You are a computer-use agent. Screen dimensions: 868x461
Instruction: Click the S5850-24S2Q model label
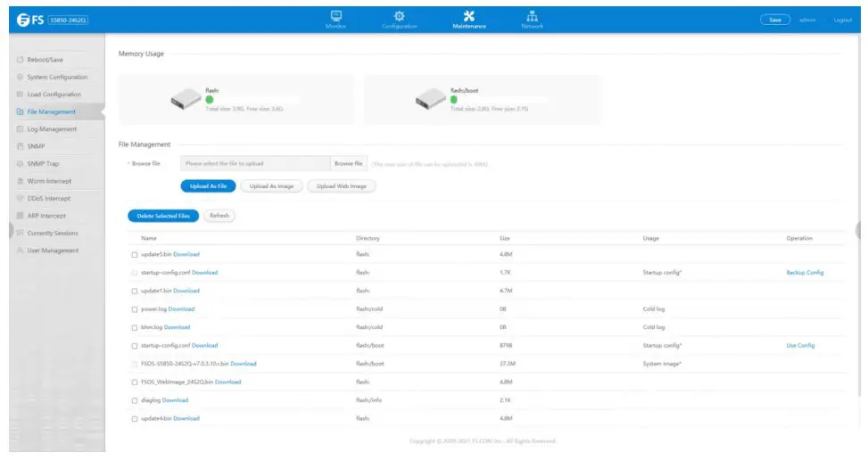click(68, 20)
